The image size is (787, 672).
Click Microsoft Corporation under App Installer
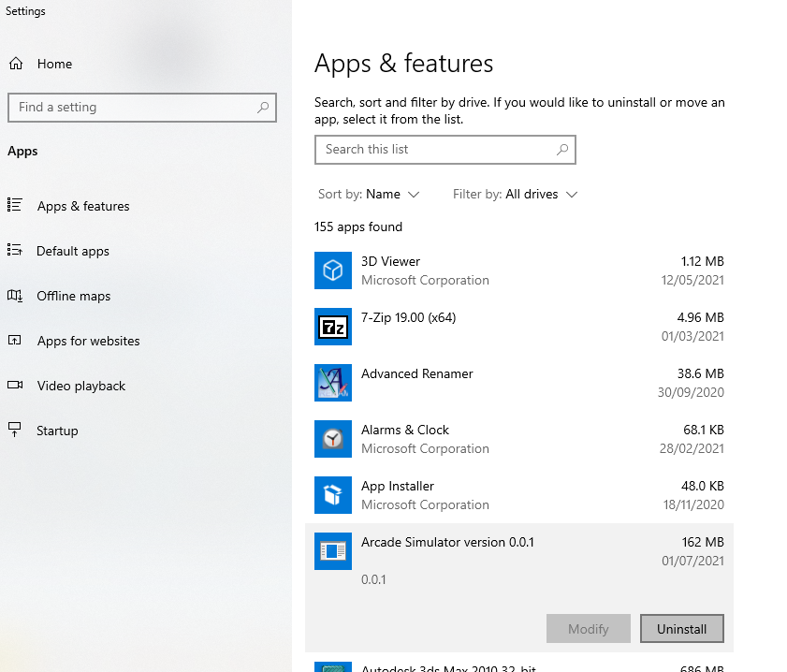pyautogui.click(x=425, y=504)
